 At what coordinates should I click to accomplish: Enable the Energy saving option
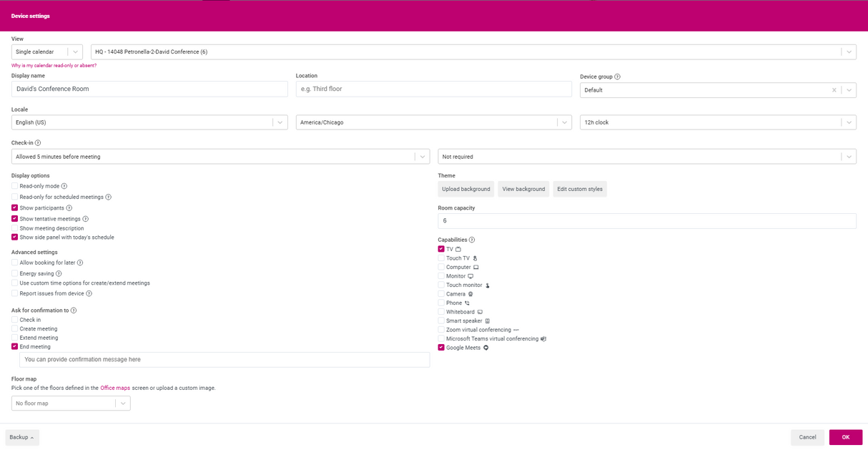(x=14, y=273)
